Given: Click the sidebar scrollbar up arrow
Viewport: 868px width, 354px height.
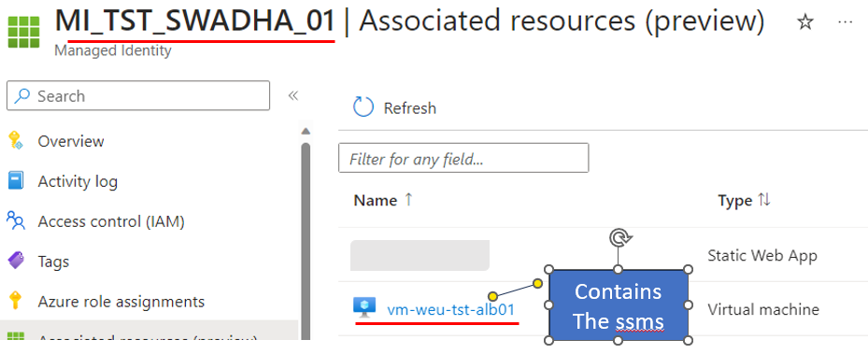Looking at the screenshot, I should click(305, 131).
